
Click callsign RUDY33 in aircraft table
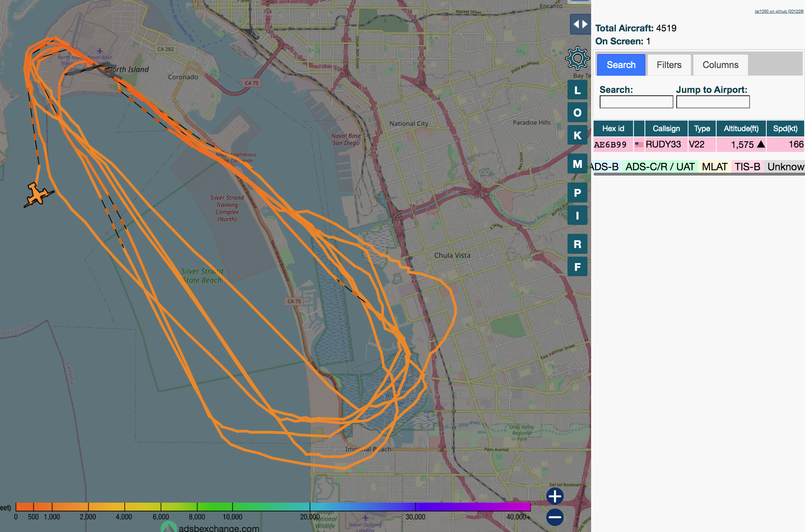(x=663, y=145)
